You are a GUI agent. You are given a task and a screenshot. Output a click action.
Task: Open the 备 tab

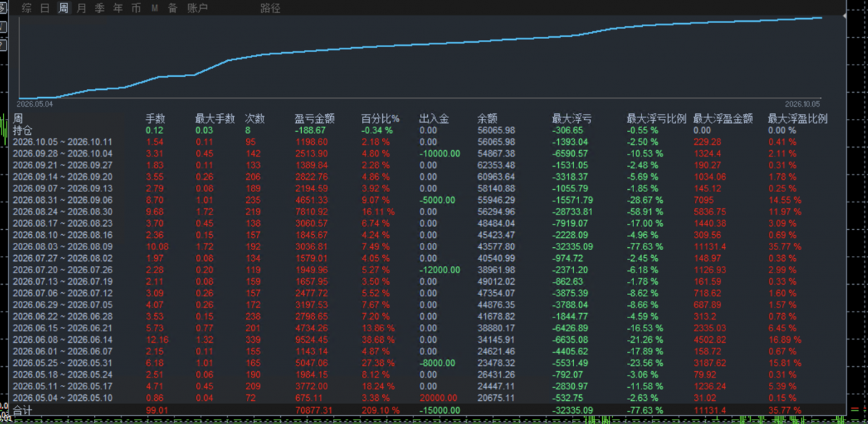click(173, 8)
